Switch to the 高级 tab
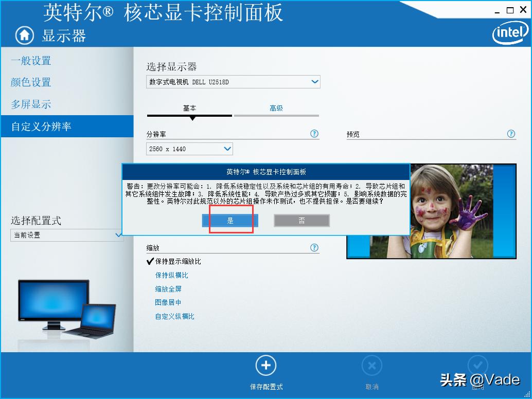Viewport: 532px width, 399px height. point(276,108)
